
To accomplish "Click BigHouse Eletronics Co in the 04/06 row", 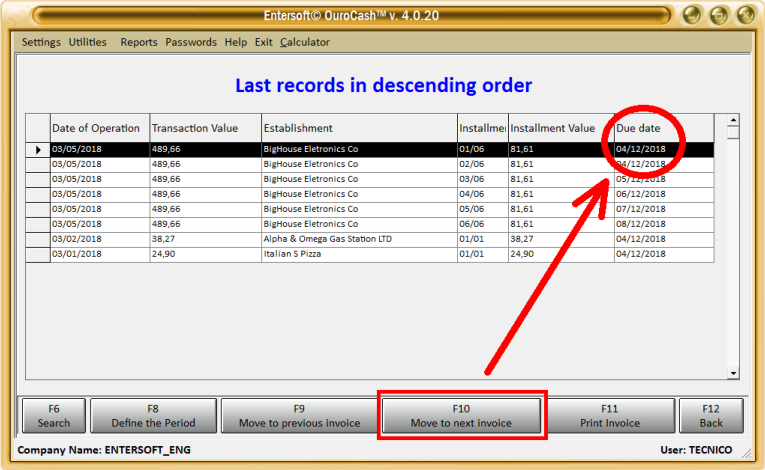I will [x=359, y=194].
